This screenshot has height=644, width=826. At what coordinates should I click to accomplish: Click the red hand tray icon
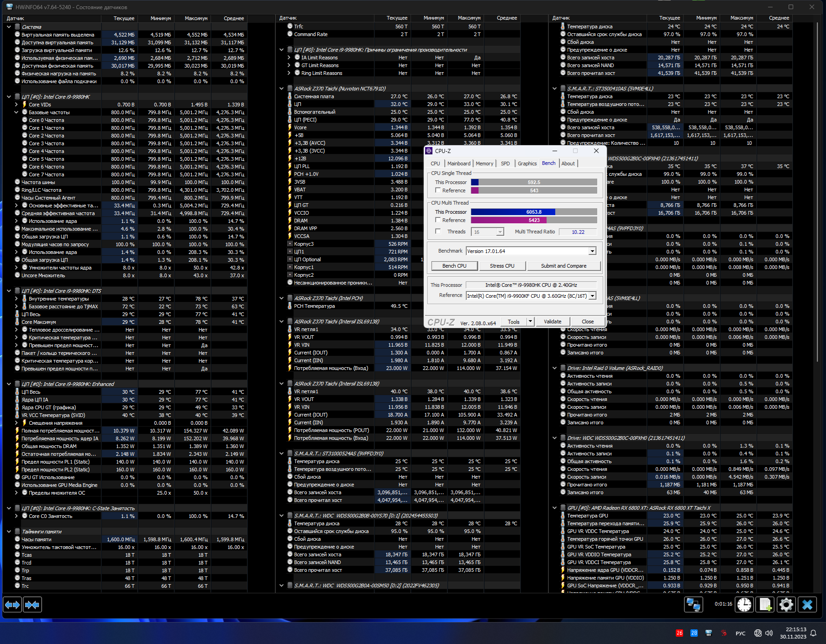(724, 633)
